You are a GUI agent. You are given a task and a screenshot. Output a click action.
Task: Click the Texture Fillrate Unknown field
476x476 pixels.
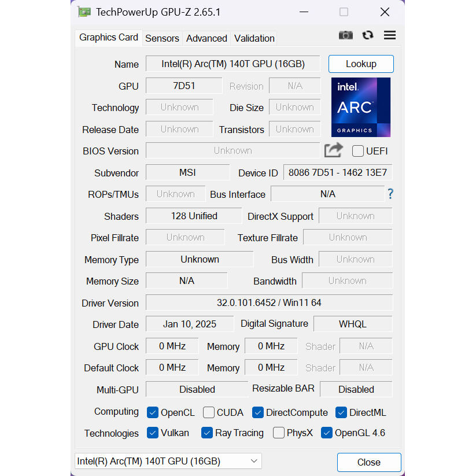348,237
